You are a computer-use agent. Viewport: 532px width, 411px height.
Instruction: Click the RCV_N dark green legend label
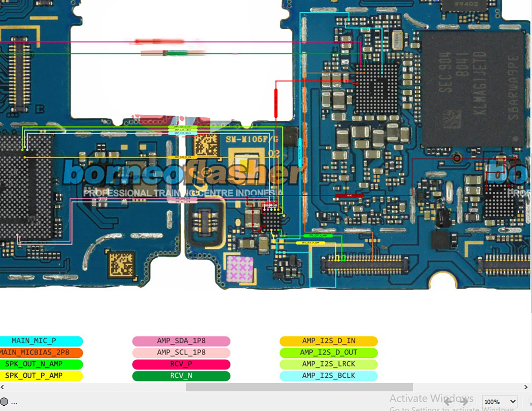(x=181, y=376)
